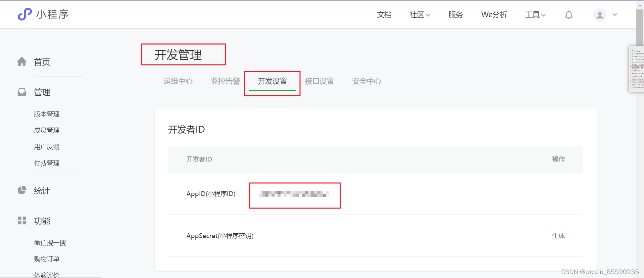Click the 开发管理 page title
The width and height of the screenshot is (644, 278).
tap(178, 55)
